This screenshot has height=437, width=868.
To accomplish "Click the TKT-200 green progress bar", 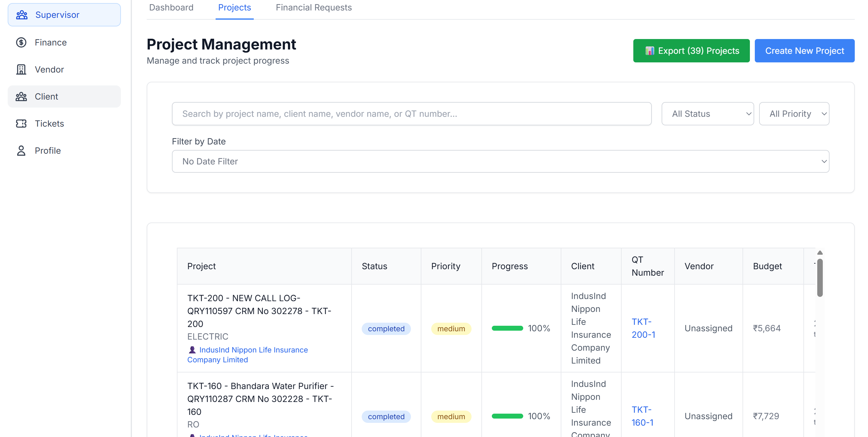I will (x=507, y=328).
